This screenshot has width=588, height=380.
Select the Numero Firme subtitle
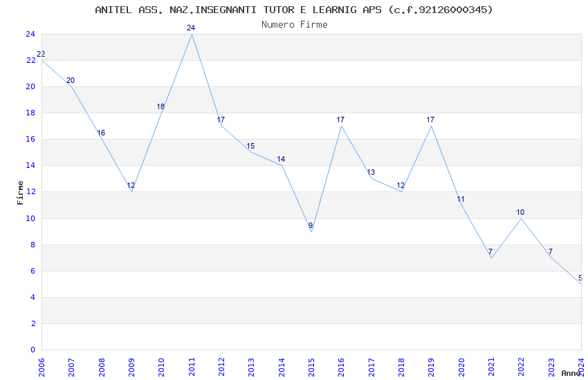pos(295,24)
